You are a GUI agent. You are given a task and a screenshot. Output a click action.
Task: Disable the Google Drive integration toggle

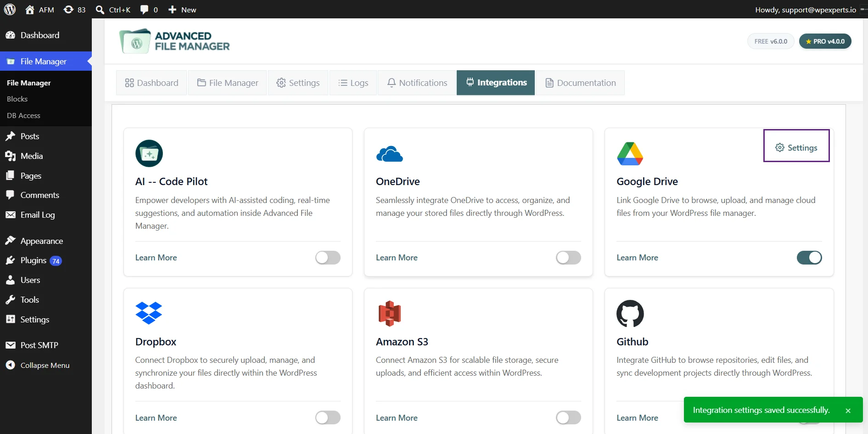[809, 258]
